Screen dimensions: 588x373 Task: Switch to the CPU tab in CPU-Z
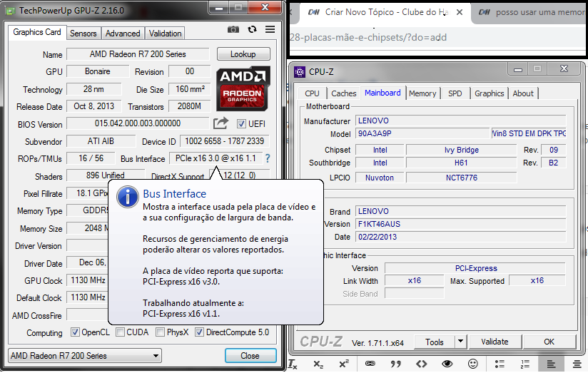tap(312, 93)
